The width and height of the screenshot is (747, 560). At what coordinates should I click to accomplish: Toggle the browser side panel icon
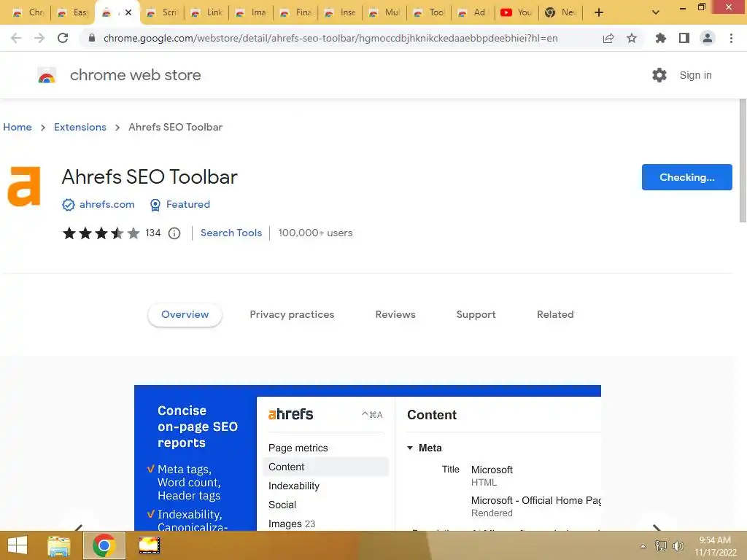coord(684,38)
